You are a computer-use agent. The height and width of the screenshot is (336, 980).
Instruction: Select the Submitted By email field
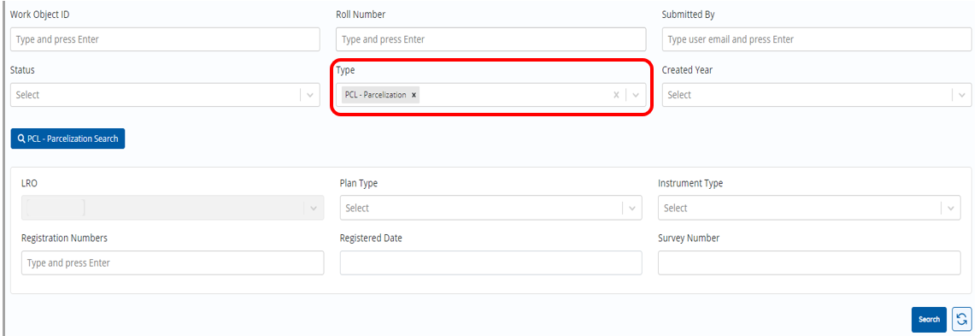(817, 39)
